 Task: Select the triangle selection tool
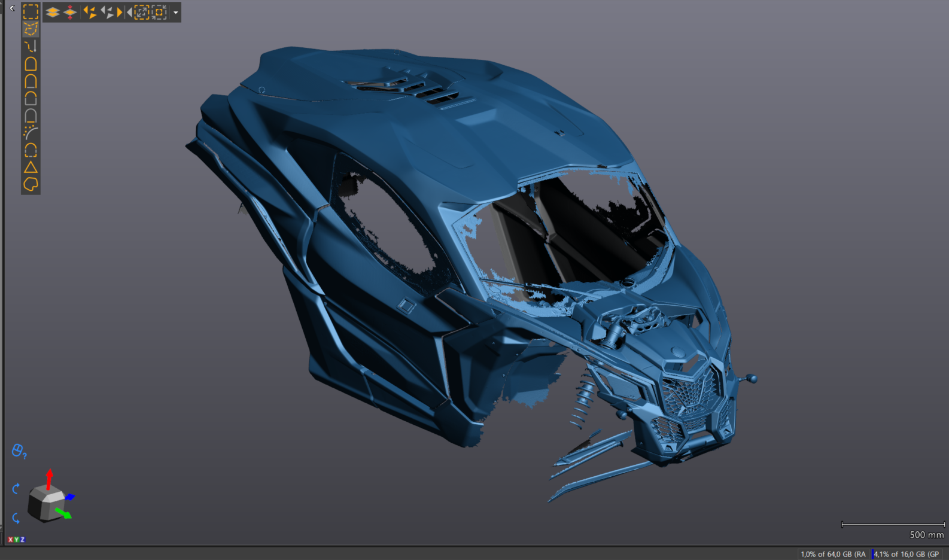pos(31,168)
